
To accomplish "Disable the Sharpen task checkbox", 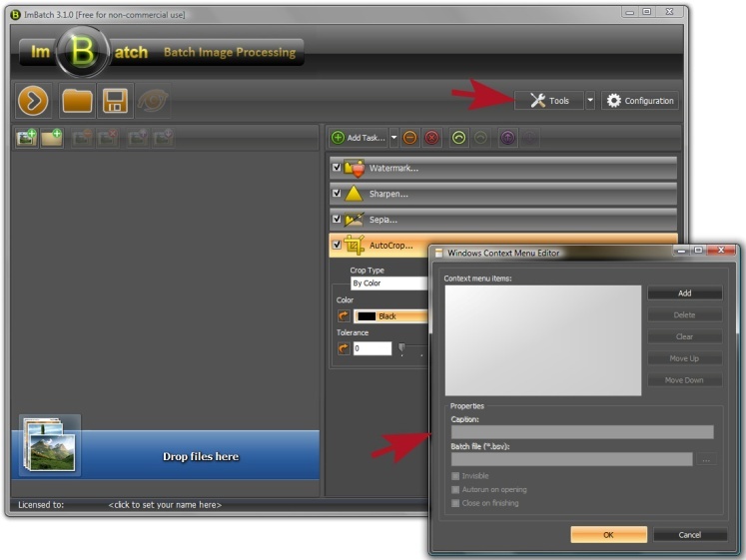I will click(x=337, y=193).
